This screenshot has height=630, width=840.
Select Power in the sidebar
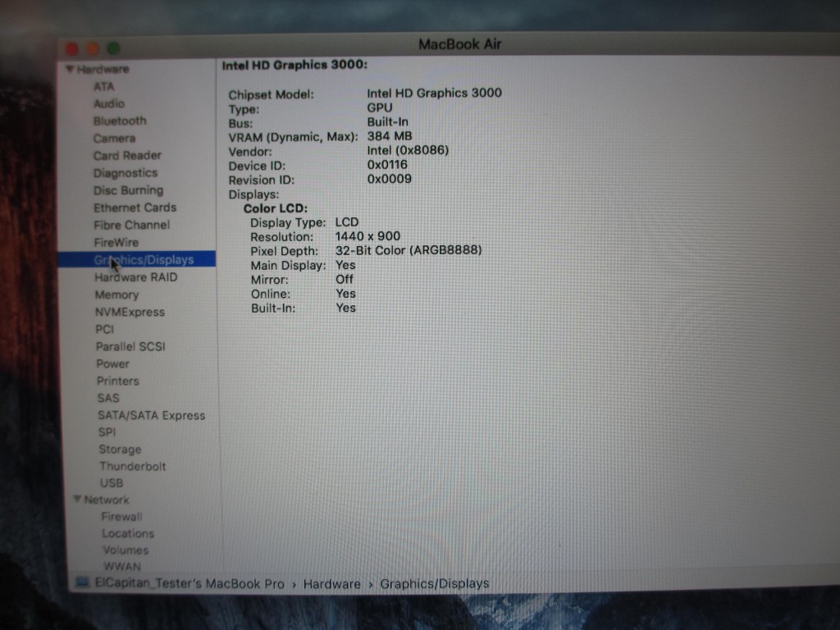tap(112, 363)
